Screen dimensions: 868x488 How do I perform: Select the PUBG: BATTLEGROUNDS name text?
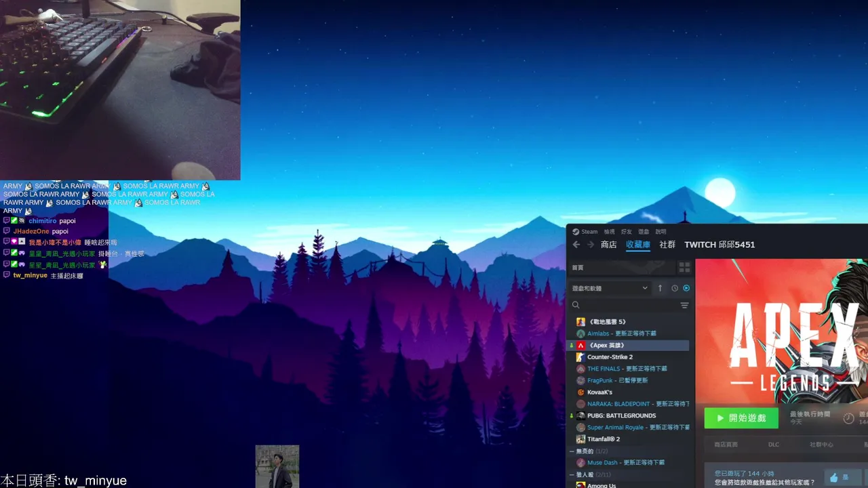point(621,415)
